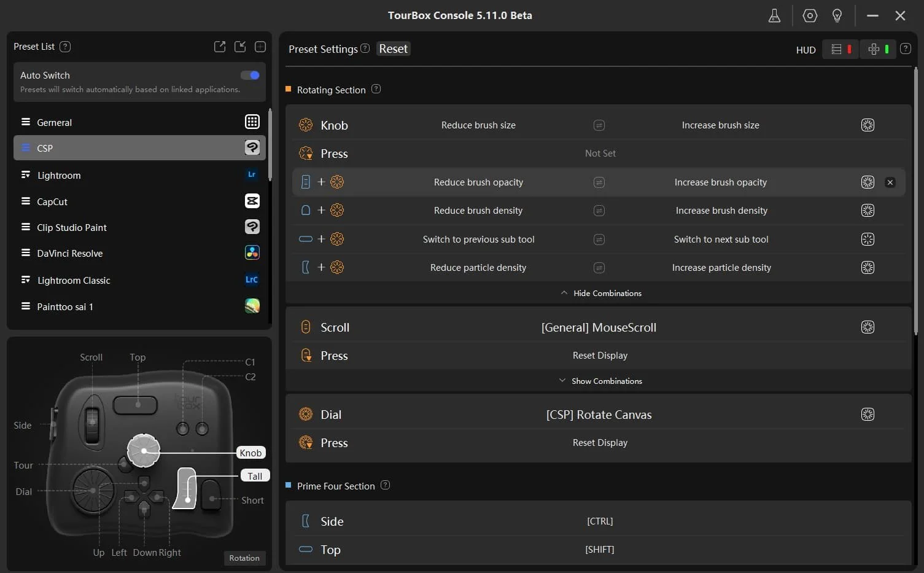Open settings gear icon in title bar
This screenshot has height=573, width=924.
810,16
